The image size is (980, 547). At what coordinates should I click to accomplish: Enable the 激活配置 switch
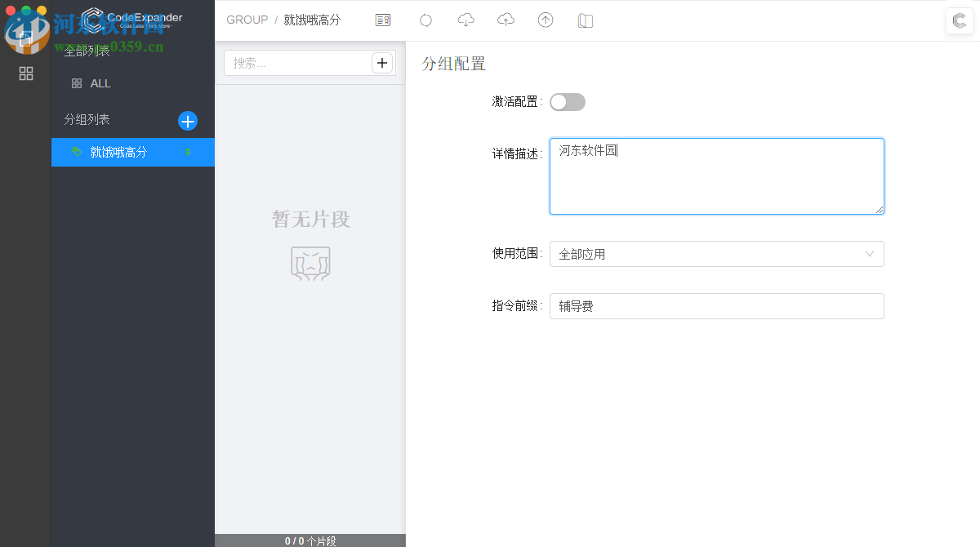(x=567, y=101)
